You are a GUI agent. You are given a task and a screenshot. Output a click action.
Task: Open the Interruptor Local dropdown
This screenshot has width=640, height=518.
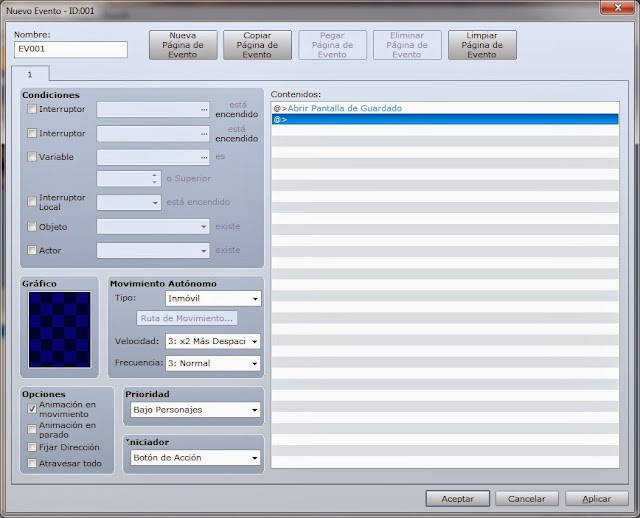129,202
